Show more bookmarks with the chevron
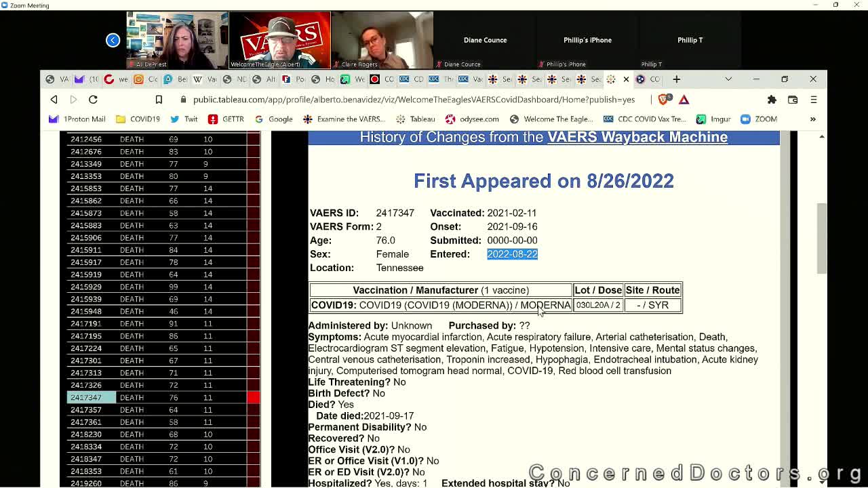The image size is (868, 488). [812, 119]
